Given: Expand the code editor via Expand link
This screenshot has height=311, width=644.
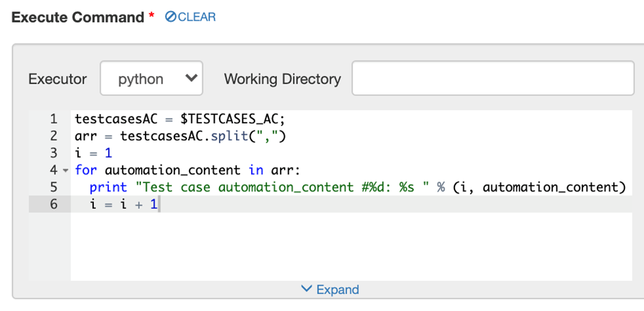Looking at the screenshot, I should (337, 290).
